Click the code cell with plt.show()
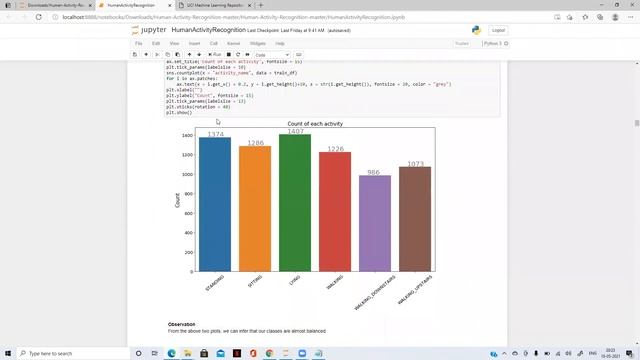This screenshot has width=640, height=360. coord(332,89)
